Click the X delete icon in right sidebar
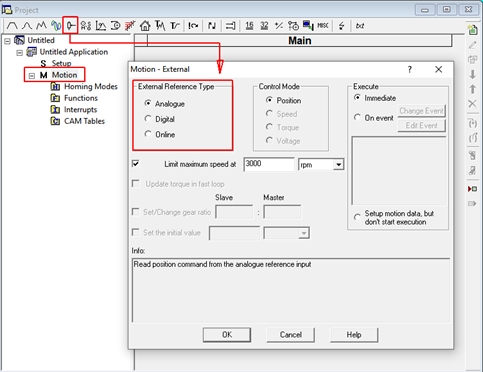Image resolution: width=483 pixels, height=372 pixels. pyautogui.click(x=473, y=104)
